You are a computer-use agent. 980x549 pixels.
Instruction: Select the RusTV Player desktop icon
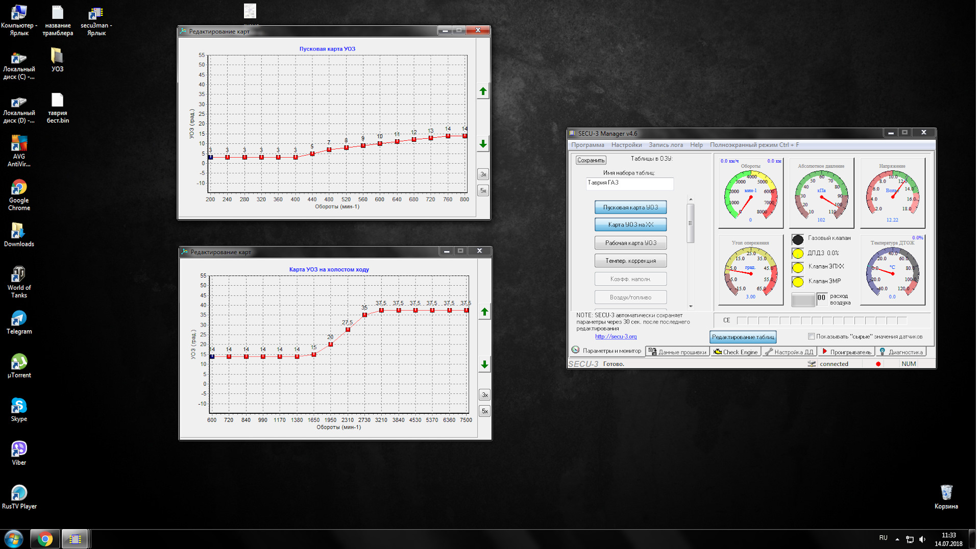point(19,497)
